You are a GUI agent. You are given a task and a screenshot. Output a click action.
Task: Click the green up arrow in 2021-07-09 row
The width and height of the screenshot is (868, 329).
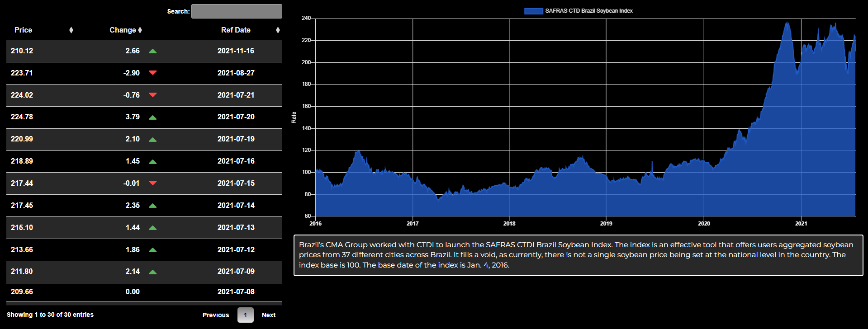coord(153,272)
